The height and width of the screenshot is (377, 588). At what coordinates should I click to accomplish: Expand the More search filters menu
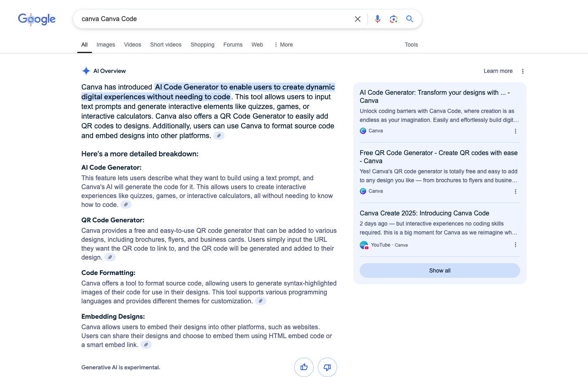pyautogui.click(x=283, y=45)
